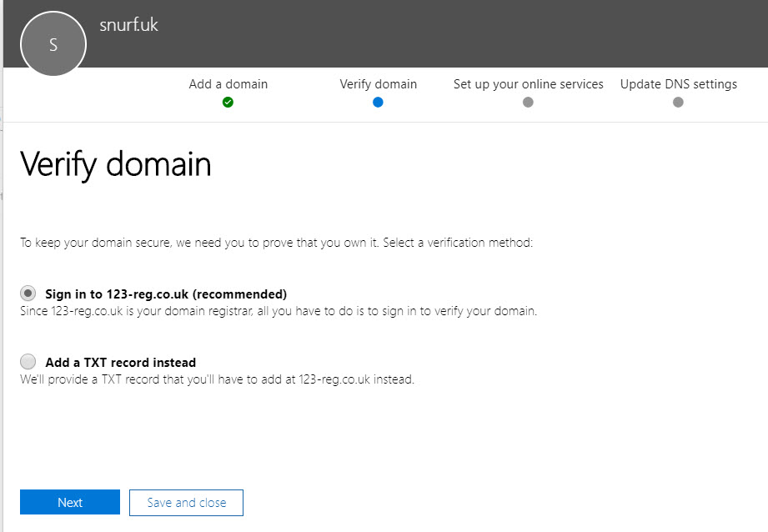The width and height of the screenshot is (768, 532).
Task: Select Sign in to 123-reg.co.uk verification method
Action: [x=28, y=293]
